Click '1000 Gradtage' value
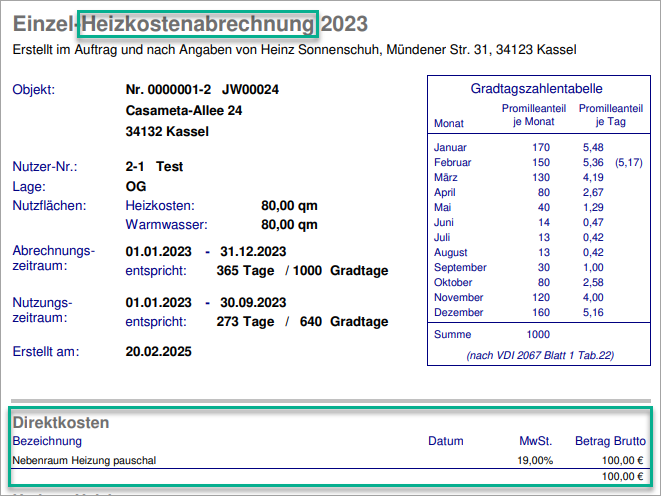 (341, 271)
